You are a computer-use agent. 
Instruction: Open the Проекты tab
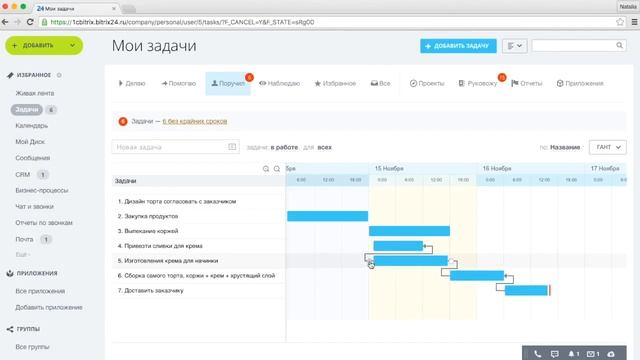[427, 83]
